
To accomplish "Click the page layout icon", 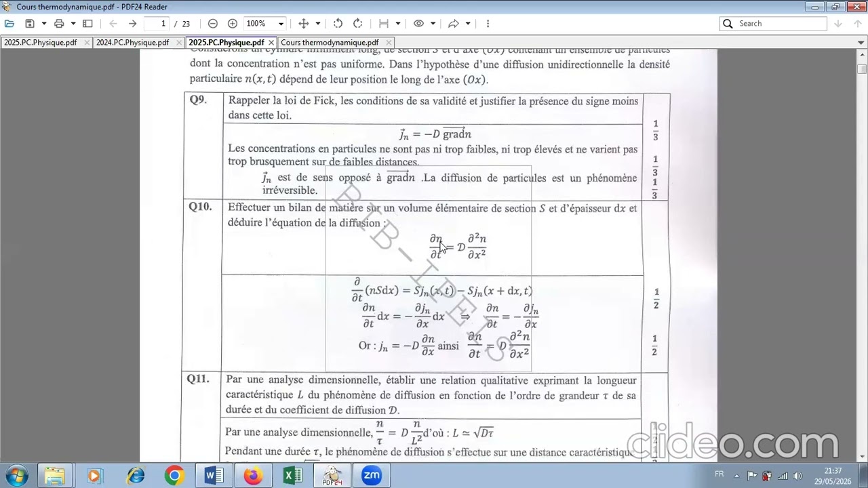I will tap(384, 24).
